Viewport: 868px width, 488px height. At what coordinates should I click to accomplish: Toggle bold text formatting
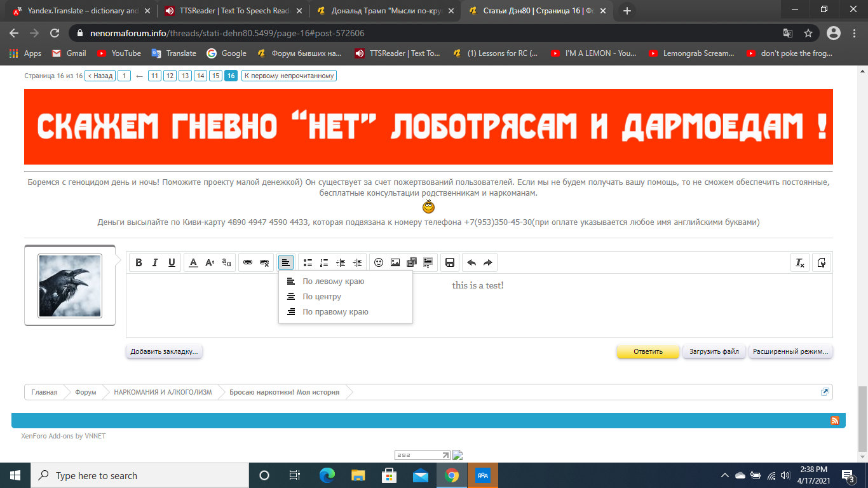tap(139, 262)
